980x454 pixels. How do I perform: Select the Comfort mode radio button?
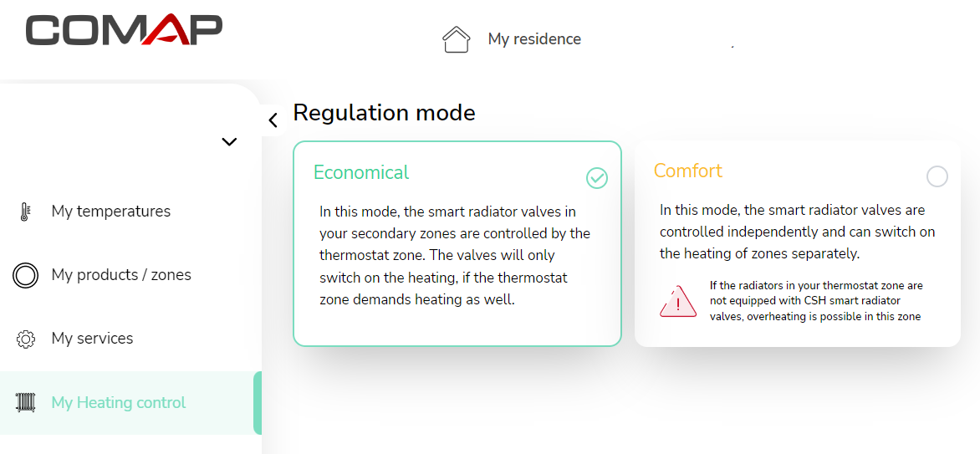coord(937,177)
